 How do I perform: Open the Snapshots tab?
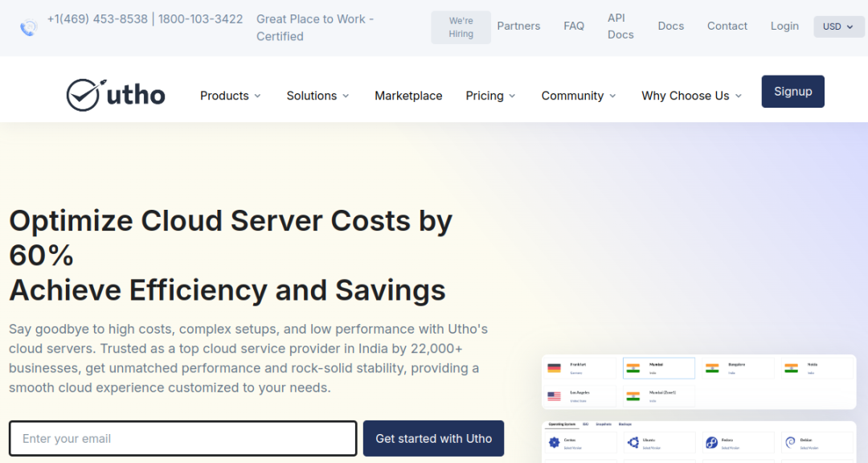coord(604,424)
